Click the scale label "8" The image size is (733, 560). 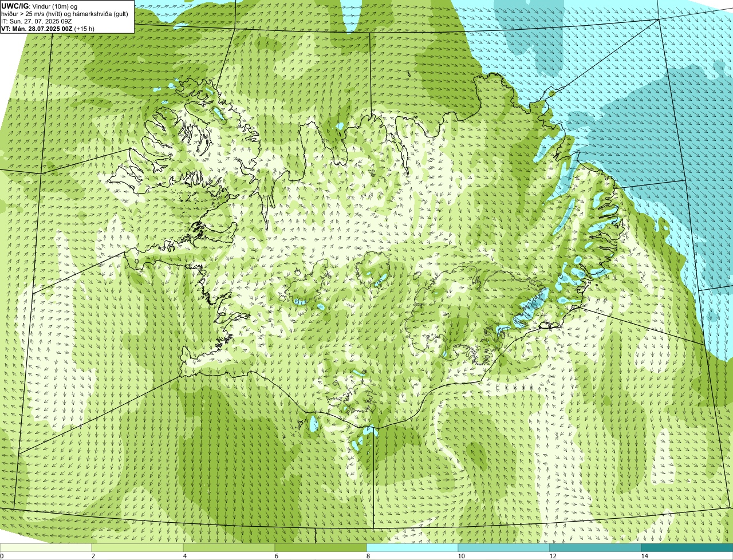[368, 556]
